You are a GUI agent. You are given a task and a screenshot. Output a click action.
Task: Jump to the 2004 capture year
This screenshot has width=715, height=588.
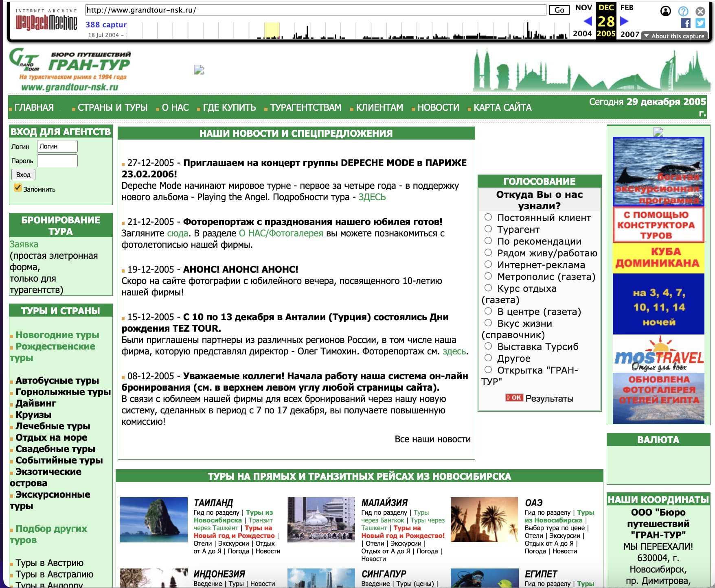pyautogui.click(x=582, y=34)
